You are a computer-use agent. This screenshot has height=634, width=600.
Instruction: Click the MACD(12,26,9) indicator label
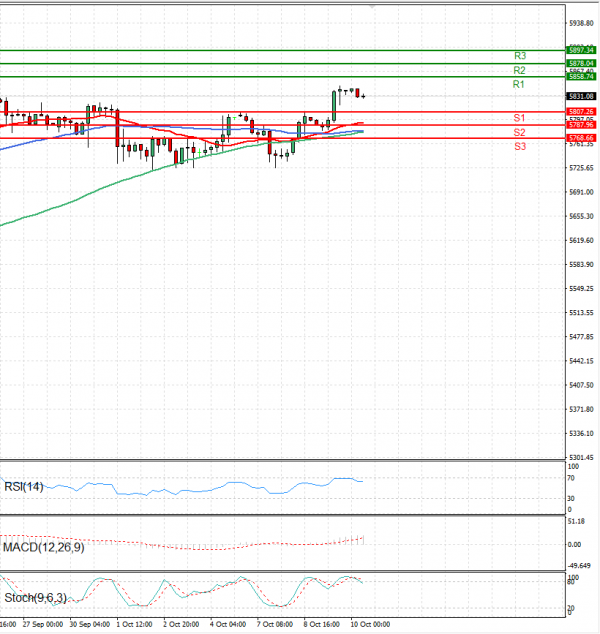pyautogui.click(x=44, y=547)
